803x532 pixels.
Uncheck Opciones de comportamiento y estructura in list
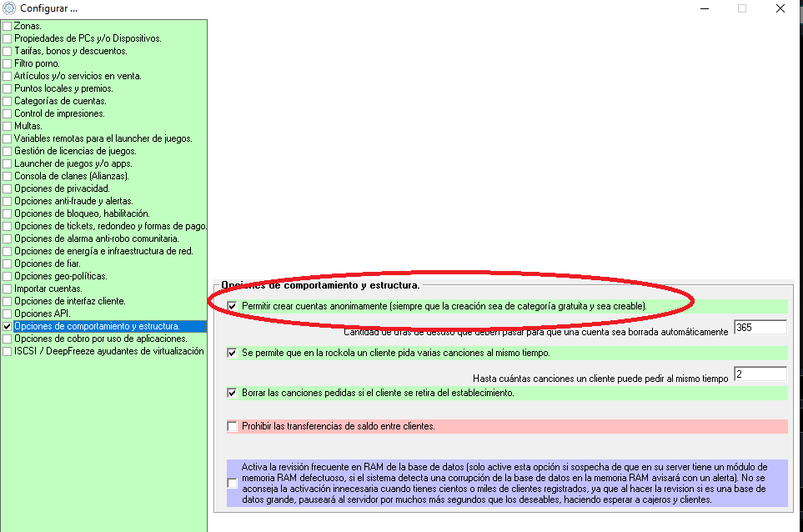coord(8,326)
